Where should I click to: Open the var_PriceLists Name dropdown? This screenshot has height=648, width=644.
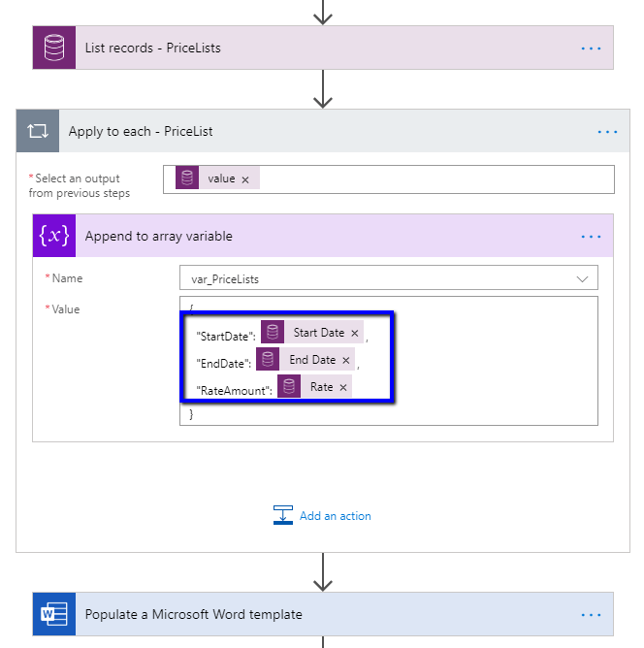(582, 278)
